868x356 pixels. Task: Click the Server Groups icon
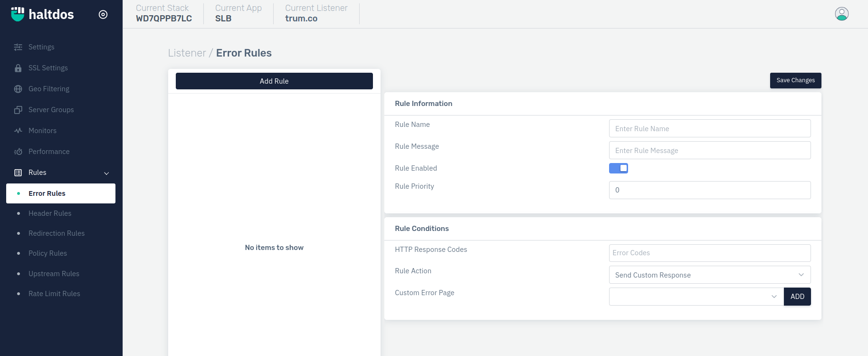[18, 110]
